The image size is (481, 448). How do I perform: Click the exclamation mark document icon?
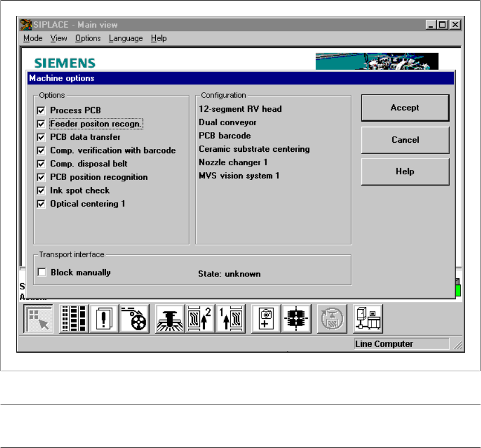click(x=104, y=319)
